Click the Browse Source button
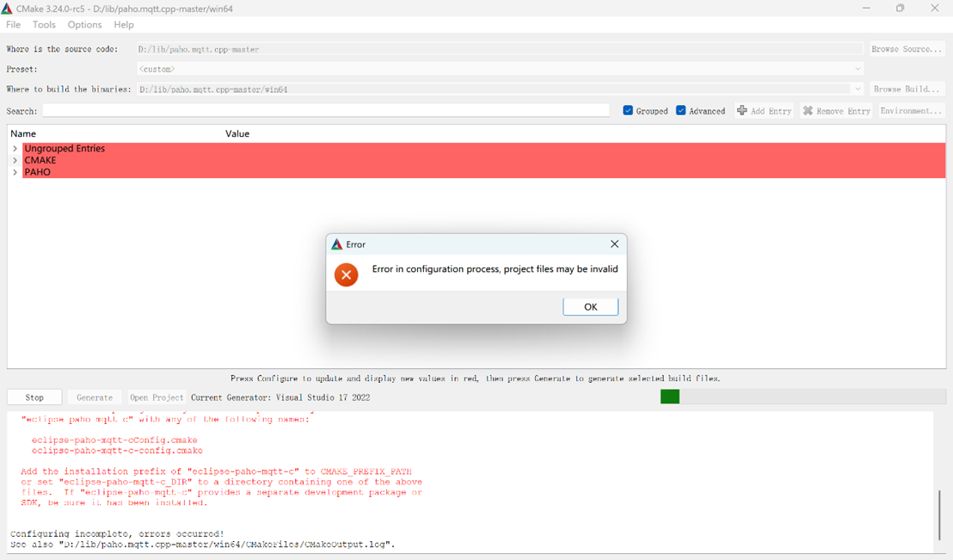Image resolution: width=953 pixels, height=560 pixels. (907, 49)
